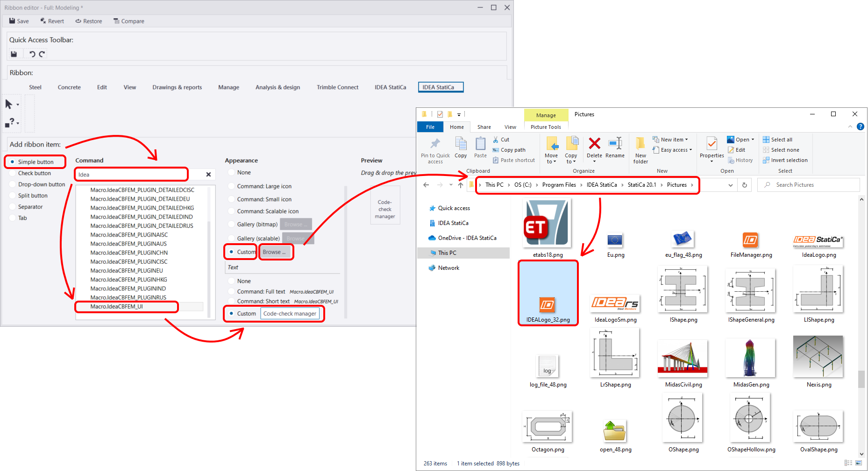Open the Picture Tools tab in Explorer
The width and height of the screenshot is (868, 471).
(x=546, y=127)
